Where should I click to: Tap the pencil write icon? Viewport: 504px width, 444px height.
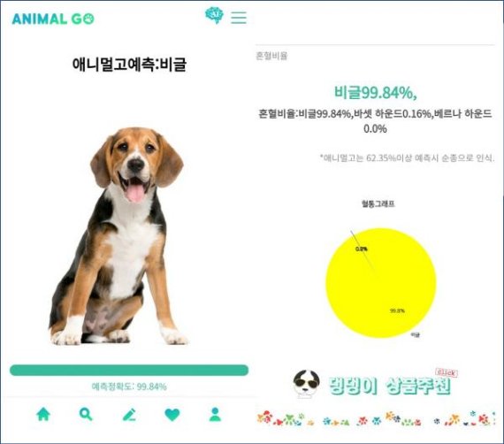pos(129,415)
